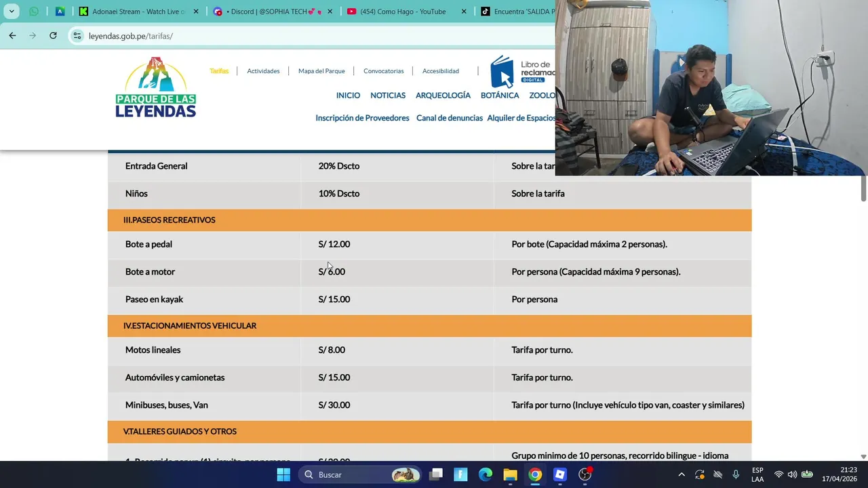Open the ZOOLOGÍA menu item

[542, 96]
